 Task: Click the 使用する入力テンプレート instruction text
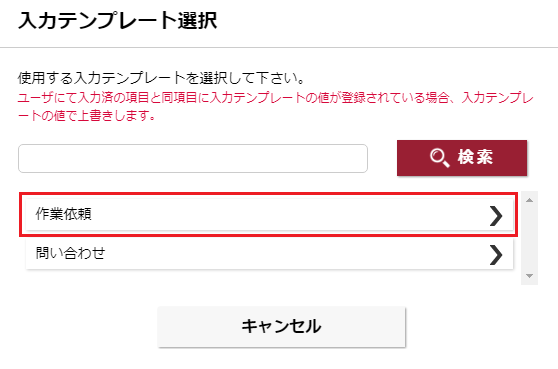point(161,78)
